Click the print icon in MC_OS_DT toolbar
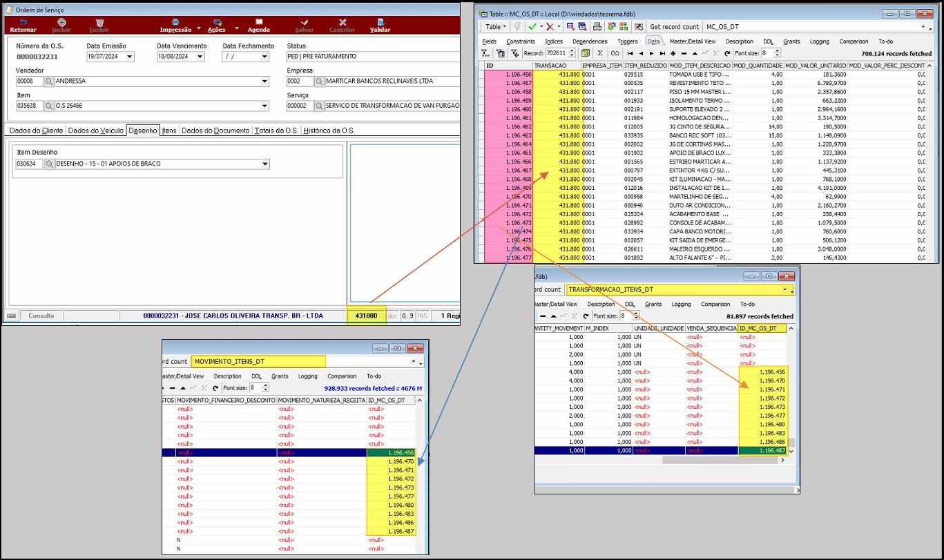This screenshot has width=944, height=560. [x=597, y=27]
